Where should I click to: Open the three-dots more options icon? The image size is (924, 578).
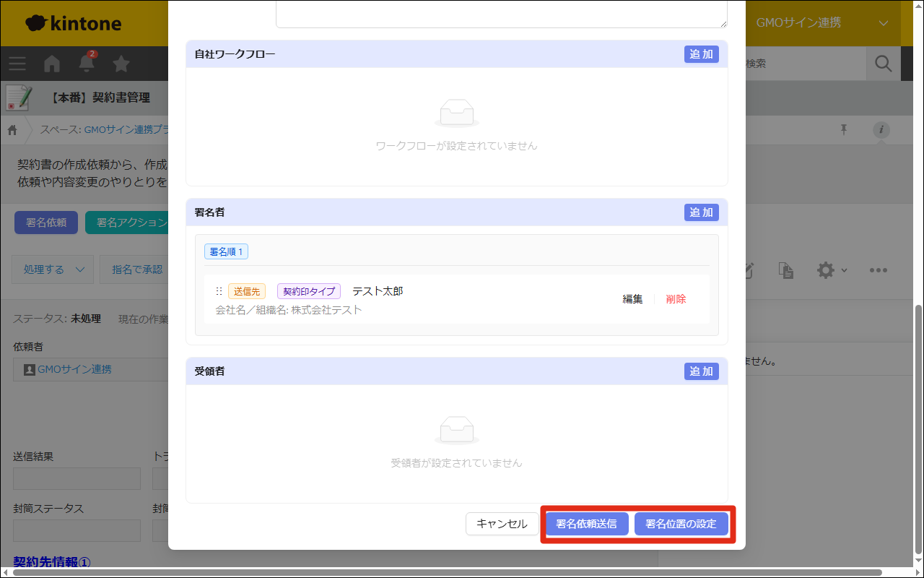tap(878, 270)
